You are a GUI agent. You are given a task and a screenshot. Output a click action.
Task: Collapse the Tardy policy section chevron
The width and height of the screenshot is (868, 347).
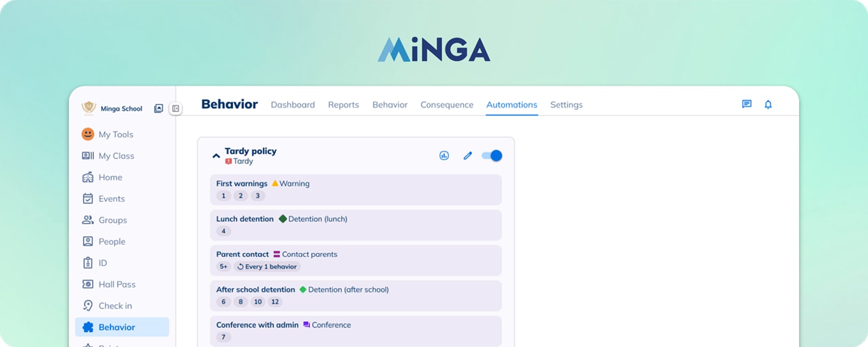[x=216, y=156]
